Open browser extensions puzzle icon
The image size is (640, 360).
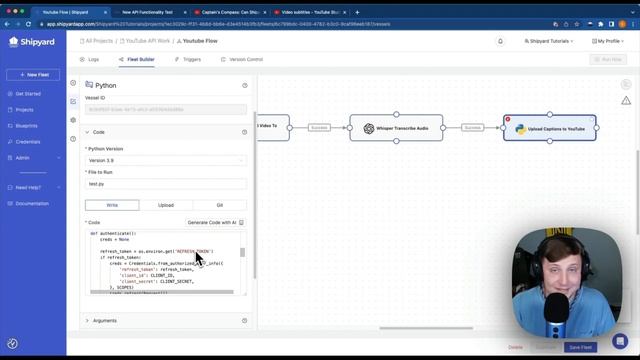pos(600,24)
